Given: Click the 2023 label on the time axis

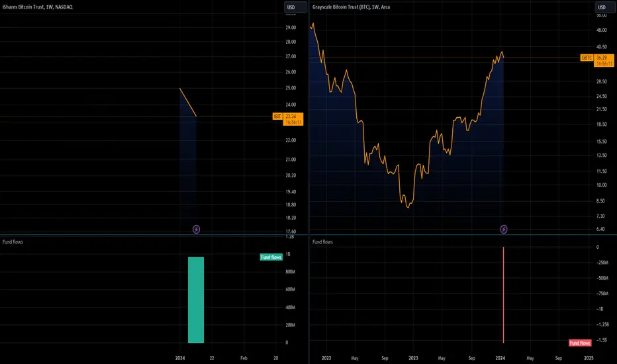Looking at the screenshot, I should tap(413, 358).
